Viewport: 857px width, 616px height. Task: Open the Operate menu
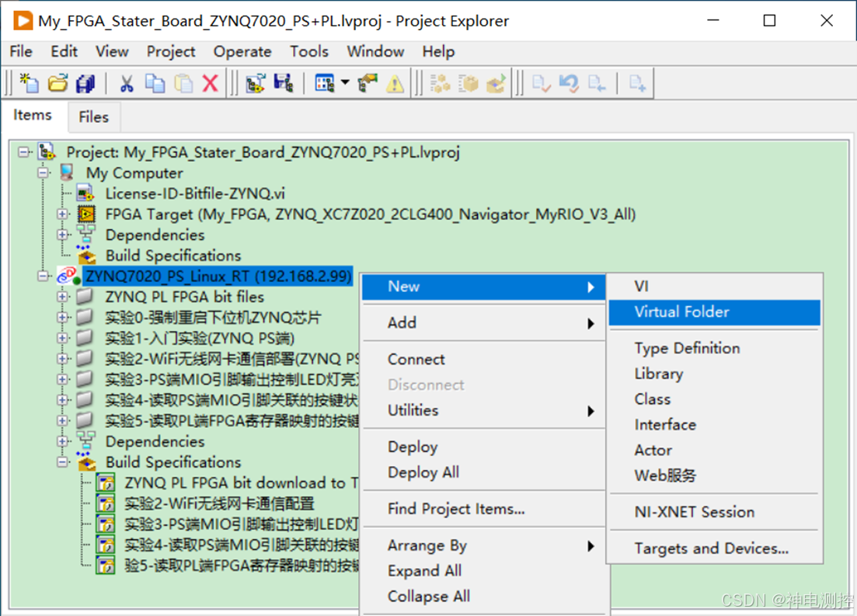pos(242,51)
